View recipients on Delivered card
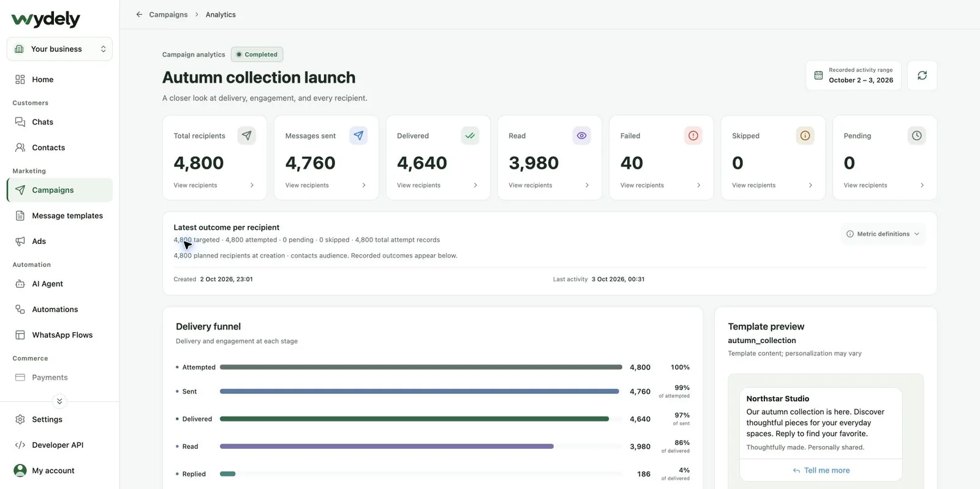This screenshot has width=980, height=489. click(x=437, y=185)
